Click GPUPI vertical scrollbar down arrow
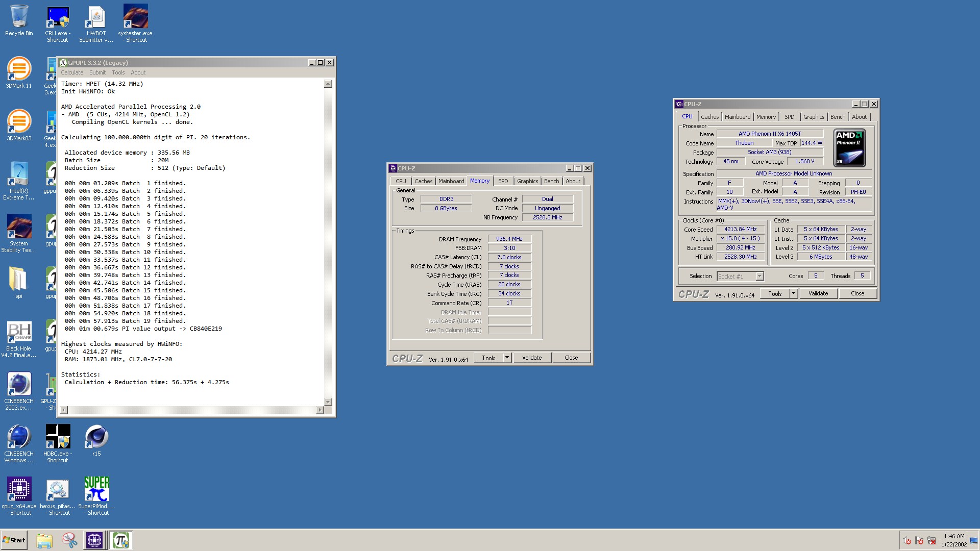Screen dimensions: 980x551 click(x=328, y=402)
